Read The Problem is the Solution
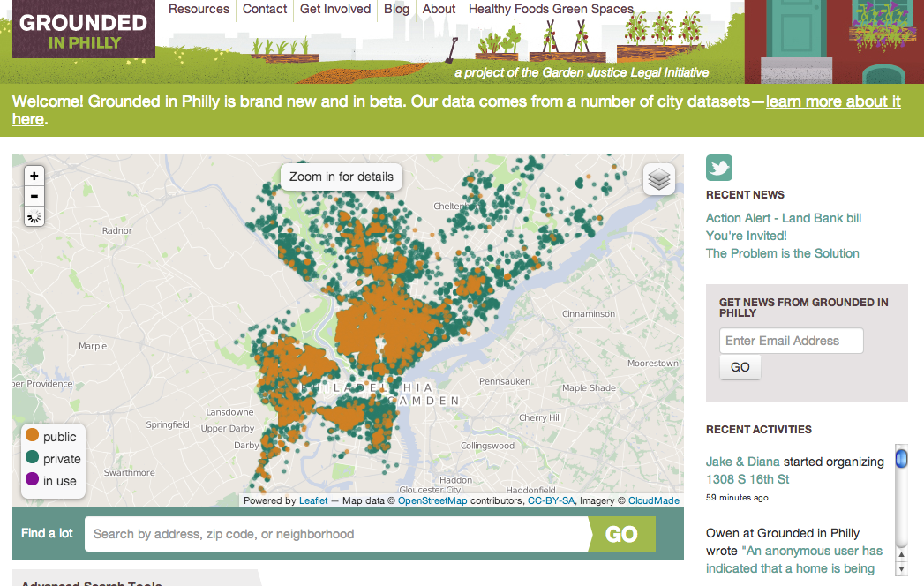The image size is (924, 586). 783,253
